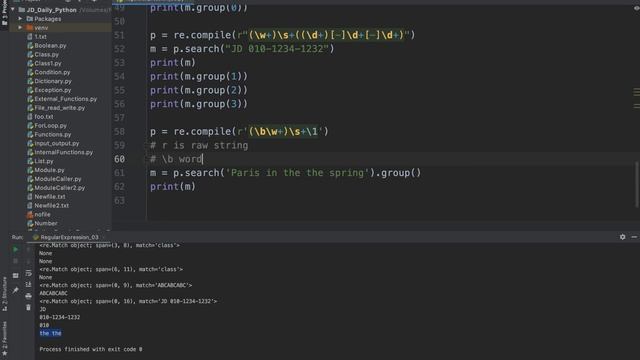
Task: Open External_Functions.py in the project tree
Action: point(66,99)
